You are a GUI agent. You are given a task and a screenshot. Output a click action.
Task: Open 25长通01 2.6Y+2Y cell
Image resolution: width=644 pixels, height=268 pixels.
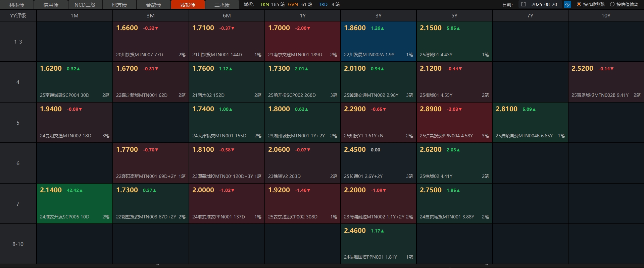pos(379,163)
